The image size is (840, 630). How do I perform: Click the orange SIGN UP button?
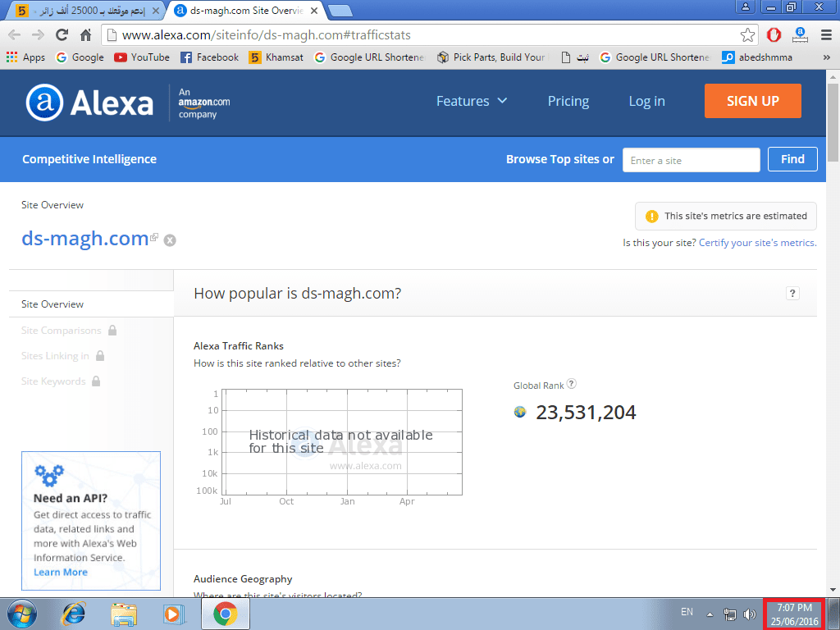point(752,101)
